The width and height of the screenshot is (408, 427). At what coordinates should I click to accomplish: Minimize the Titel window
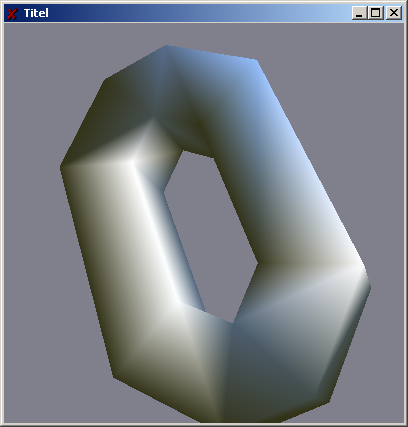(x=359, y=13)
